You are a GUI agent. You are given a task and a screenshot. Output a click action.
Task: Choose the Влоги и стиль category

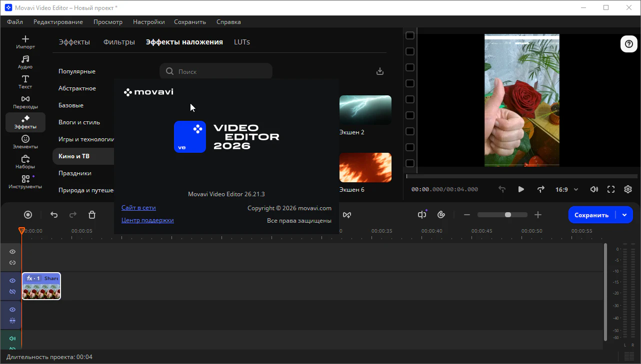click(79, 122)
